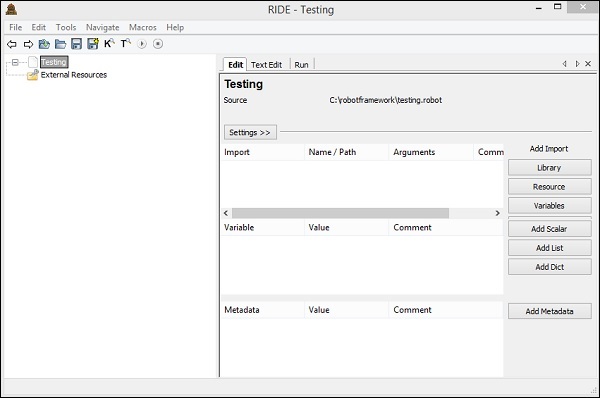Open the File menu

16,28
